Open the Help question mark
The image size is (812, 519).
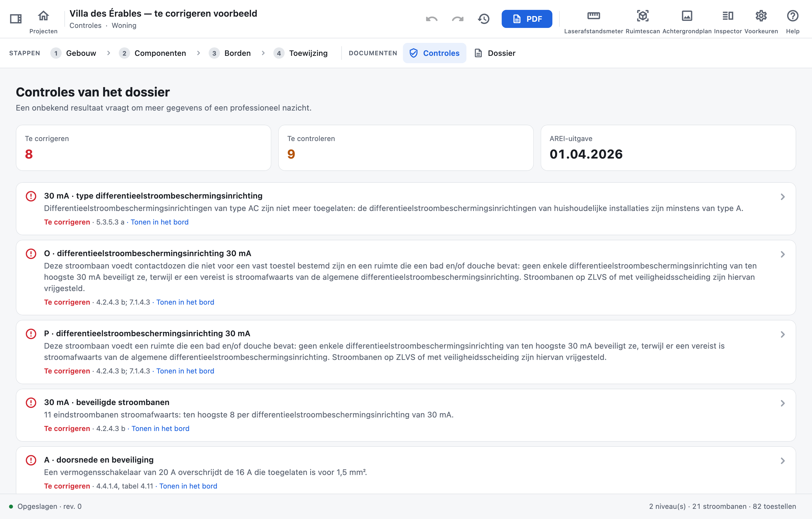coord(793,22)
